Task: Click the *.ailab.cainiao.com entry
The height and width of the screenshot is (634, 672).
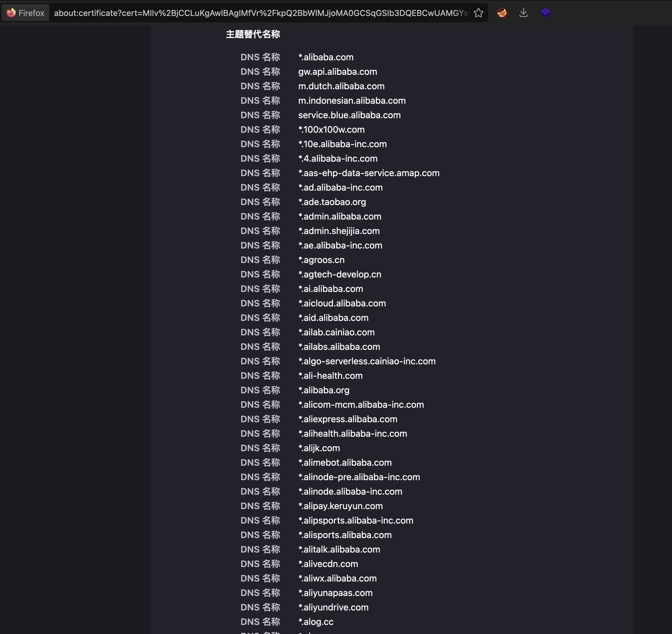Action: click(x=336, y=332)
